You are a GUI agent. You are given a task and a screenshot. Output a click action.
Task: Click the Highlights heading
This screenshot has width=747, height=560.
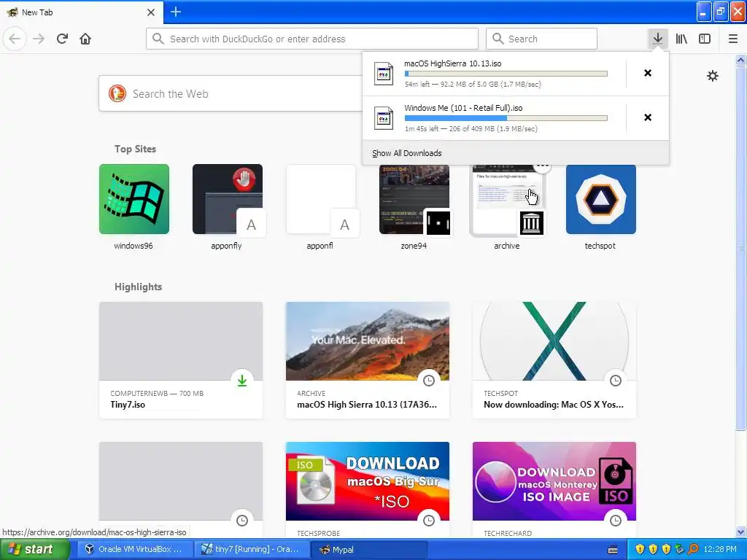click(x=138, y=287)
